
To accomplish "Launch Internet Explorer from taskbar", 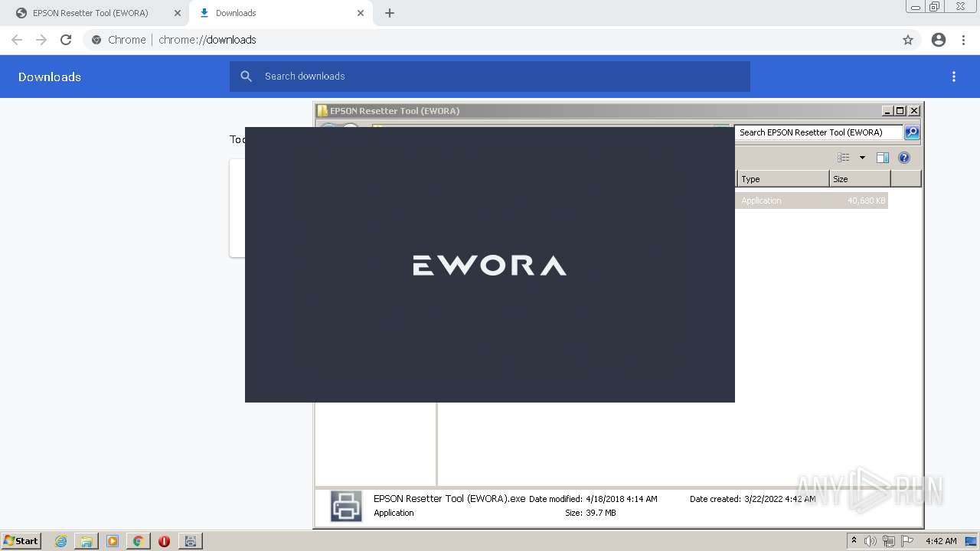I will 60,541.
